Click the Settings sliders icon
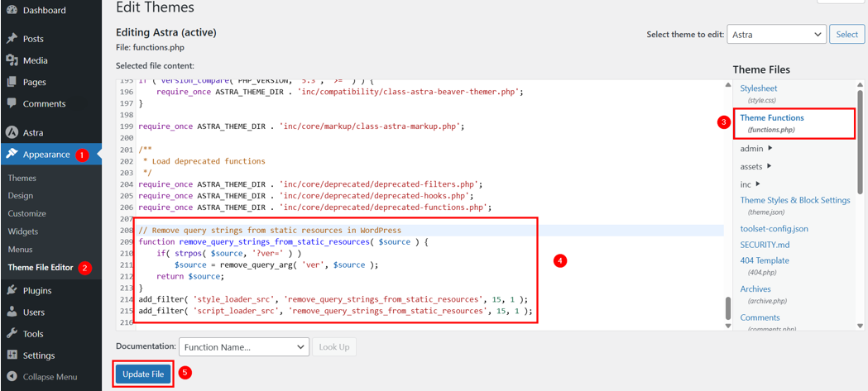 tap(11, 355)
